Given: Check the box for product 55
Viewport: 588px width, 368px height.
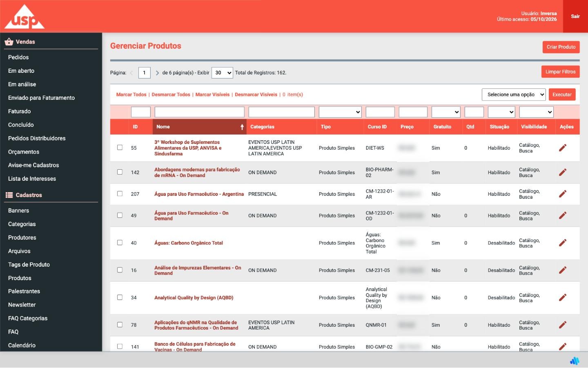Looking at the screenshot, I should tap(120, 147).
